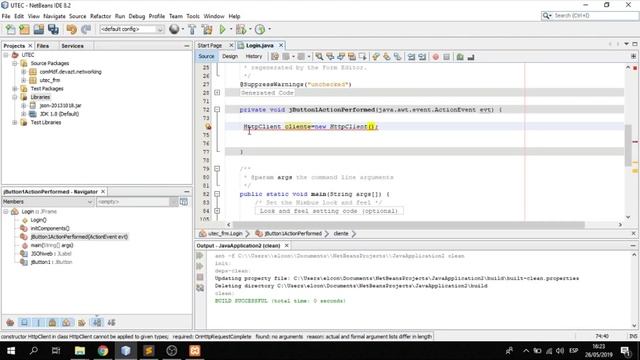Click the Profile Project clock icon
Image resolution: width=640 pixels, height=360 pixels.
(260, 29)
